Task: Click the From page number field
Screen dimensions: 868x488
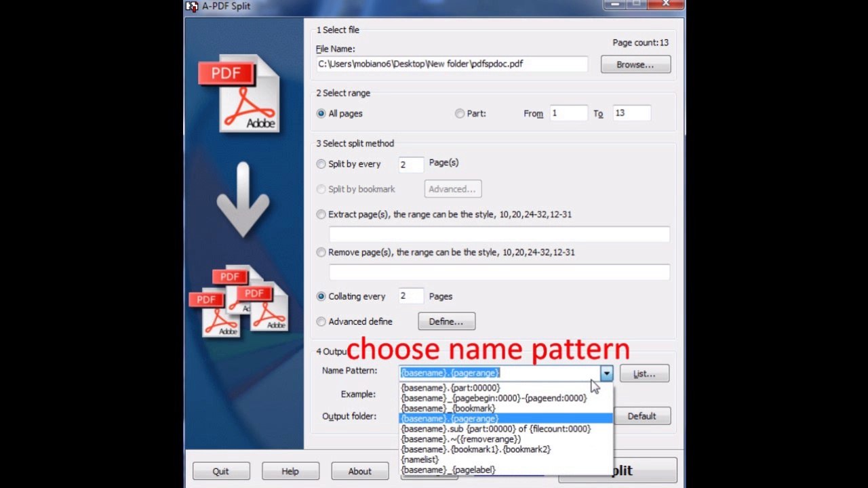Action: 568,113
